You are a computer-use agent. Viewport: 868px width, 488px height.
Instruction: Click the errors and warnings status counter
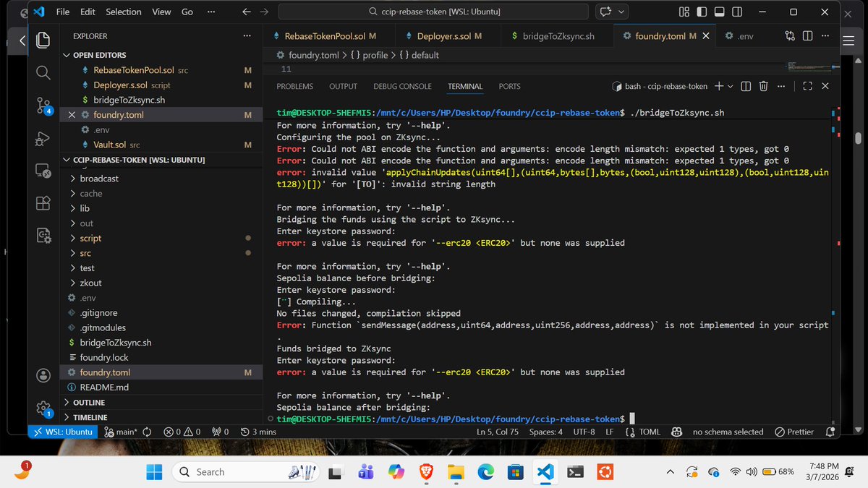tap(182, 432)
